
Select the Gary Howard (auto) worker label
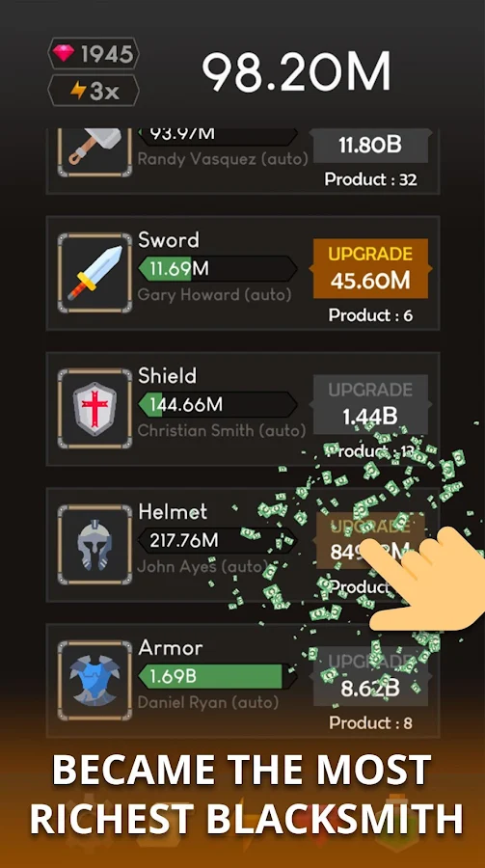coord(214,294)
